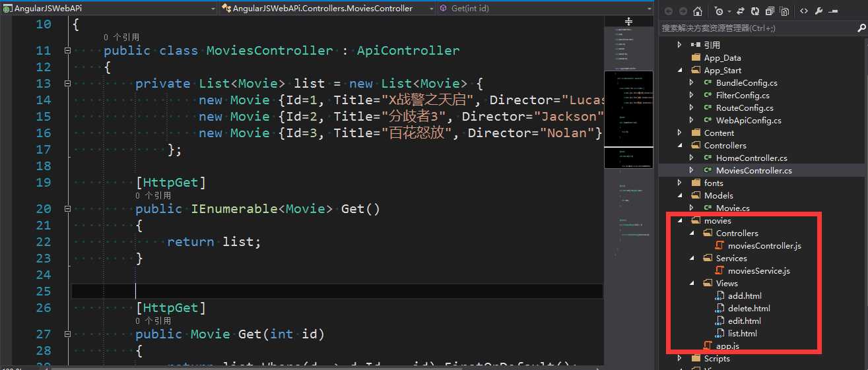Viewport: 868px width, 370px height.
Task: Click the Services folder icon
Action: [708, 258]
